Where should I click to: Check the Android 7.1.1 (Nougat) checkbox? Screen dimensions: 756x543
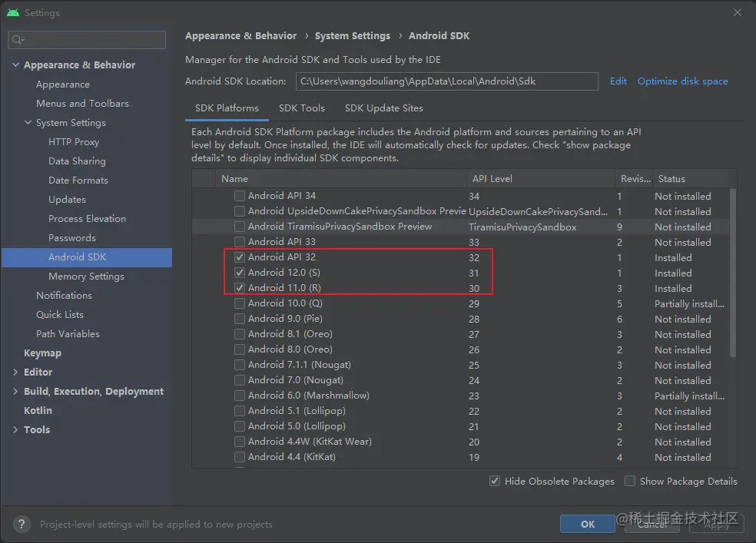(239, 365)
